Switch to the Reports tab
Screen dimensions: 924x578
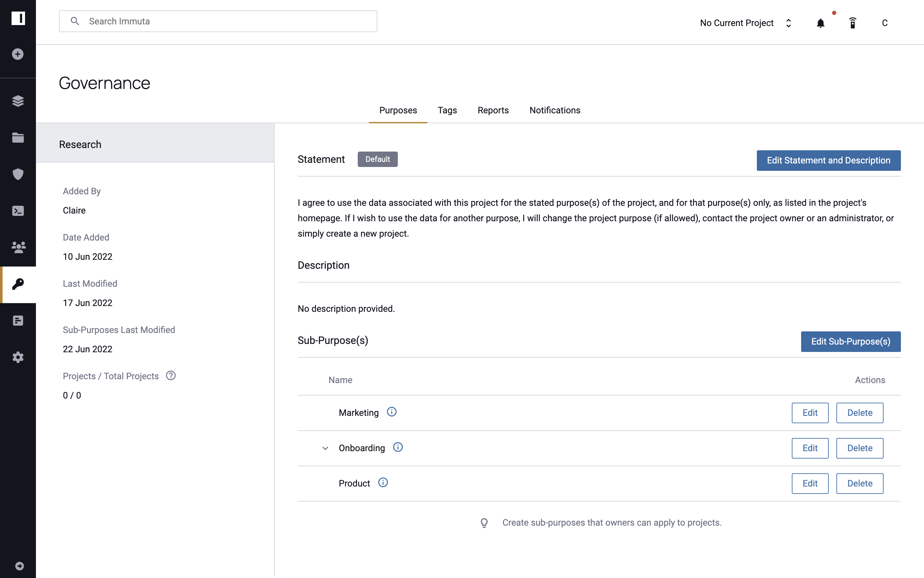click(493, 110)
